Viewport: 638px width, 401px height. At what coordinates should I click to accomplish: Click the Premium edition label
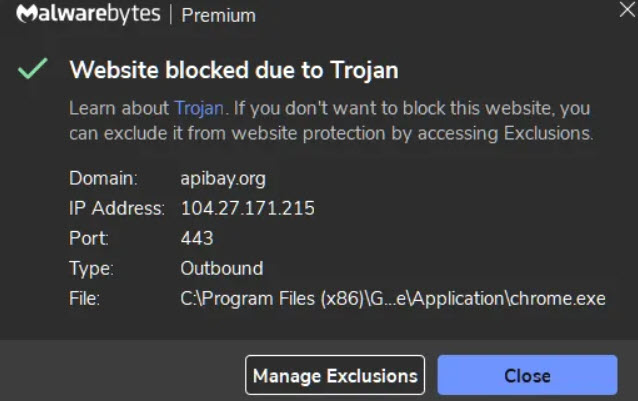click(x=220, y=16)
